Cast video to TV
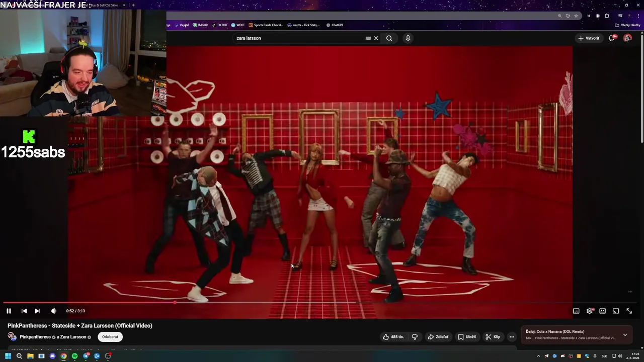 tap(616, 311)
